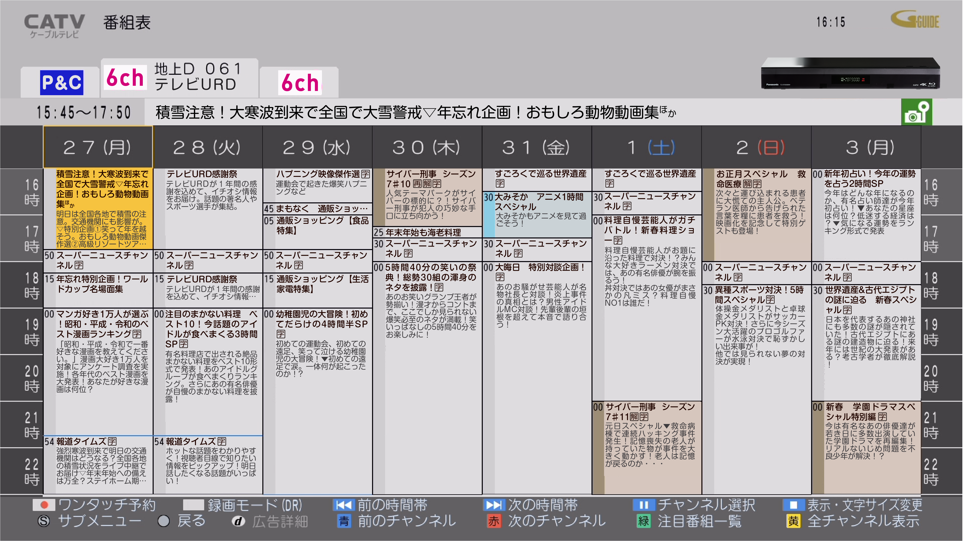Image resolution: width=980 pixels, height=541 pixels.
Task: Click the previous time slot rewind icon
Action: [x=344, y=505]
